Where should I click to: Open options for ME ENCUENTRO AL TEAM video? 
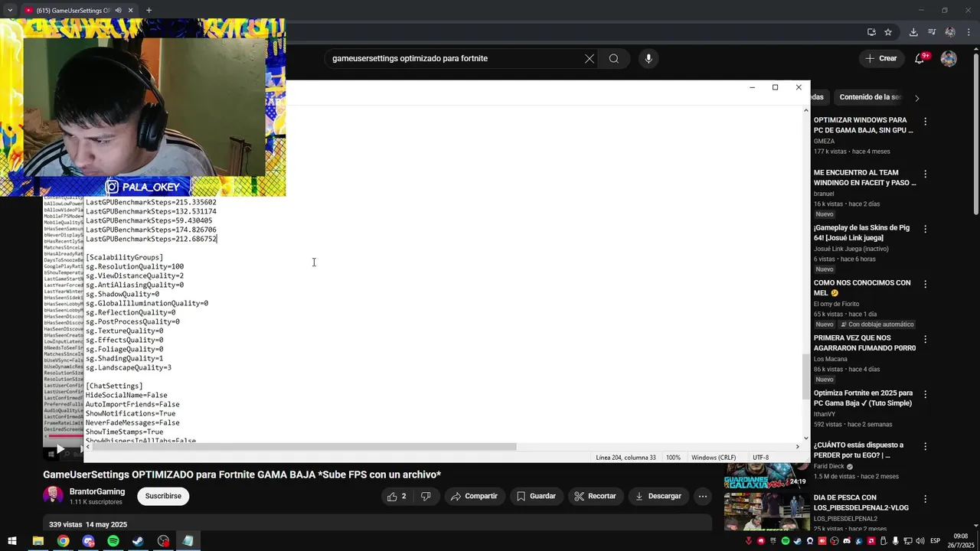tap(925, 174)
